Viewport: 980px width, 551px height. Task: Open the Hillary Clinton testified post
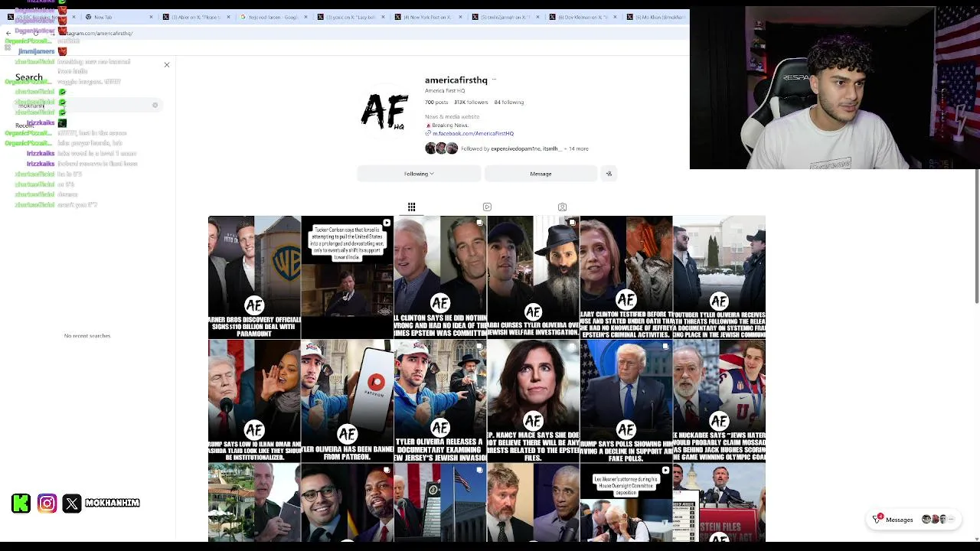click(x=626, y=277)
